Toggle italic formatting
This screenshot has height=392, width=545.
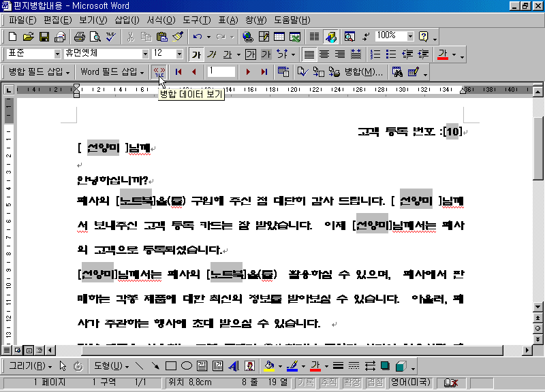coord(212,54)
